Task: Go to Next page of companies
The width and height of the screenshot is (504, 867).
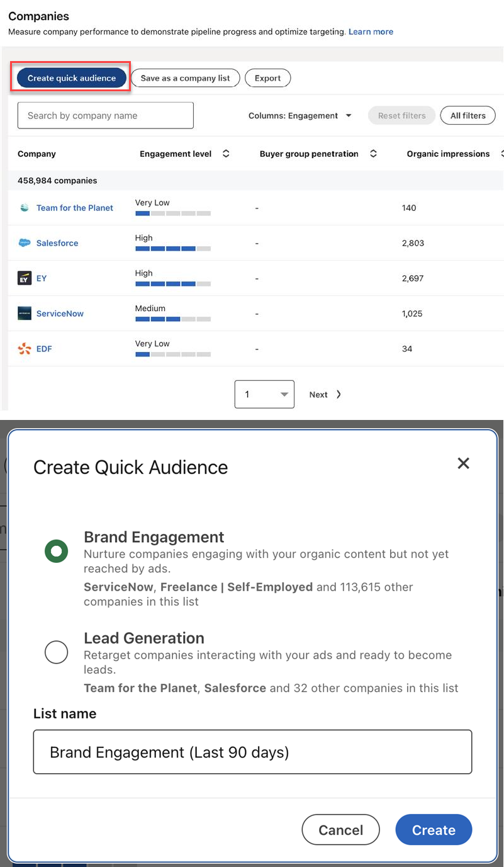Action: point(325,394)
